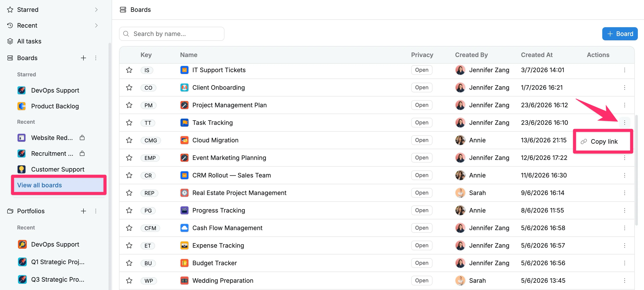Click the Progress Tracking clapperboard icon
Image resolution: width=644 pixels, height=290 pixels.
tap(185, 210)
